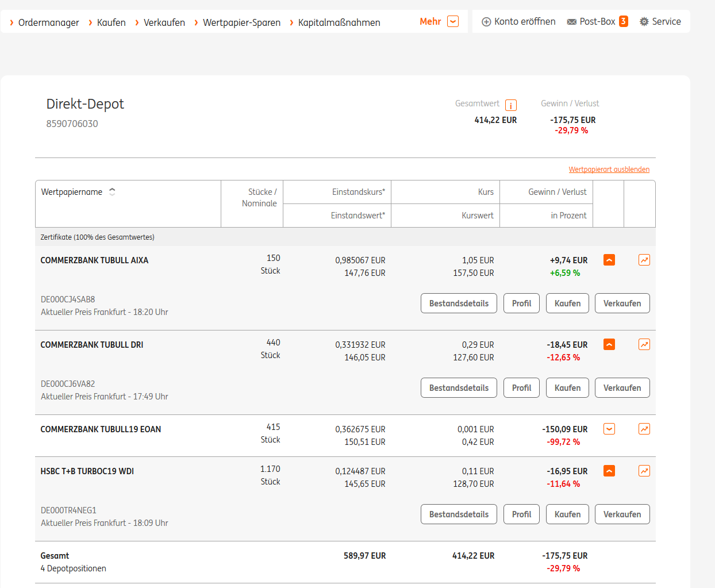The height and width of the screenshot is (588, 715).
Task: Expand the COMMERZBANK TUBULL19 EOAN row details
Action: pyautogui.click(x=609, y=429)
